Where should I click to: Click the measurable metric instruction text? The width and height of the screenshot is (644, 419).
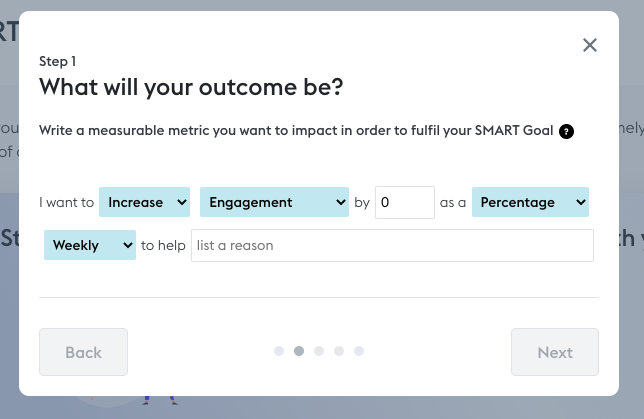pyautogui.click(x=296, y=131)
